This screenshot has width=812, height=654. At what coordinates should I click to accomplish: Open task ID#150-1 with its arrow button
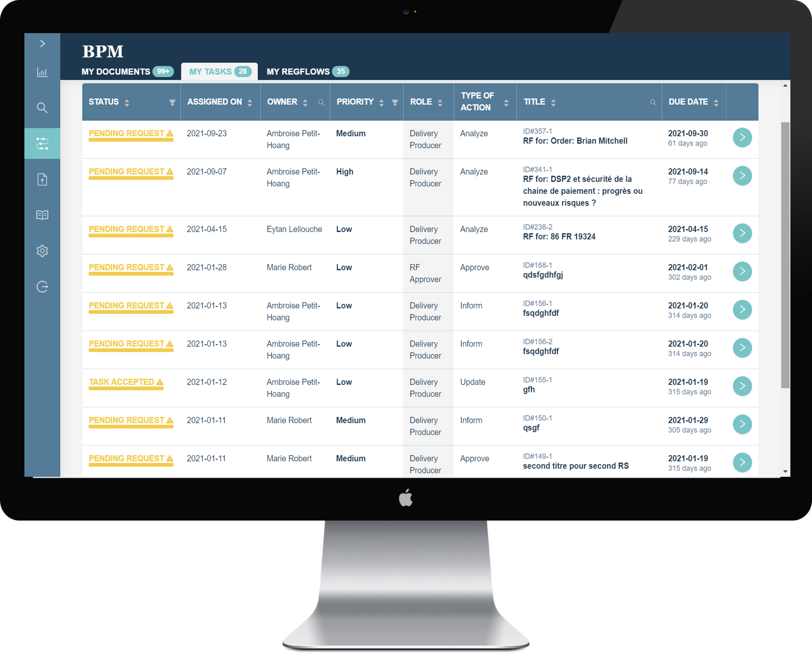click(742, 424)
